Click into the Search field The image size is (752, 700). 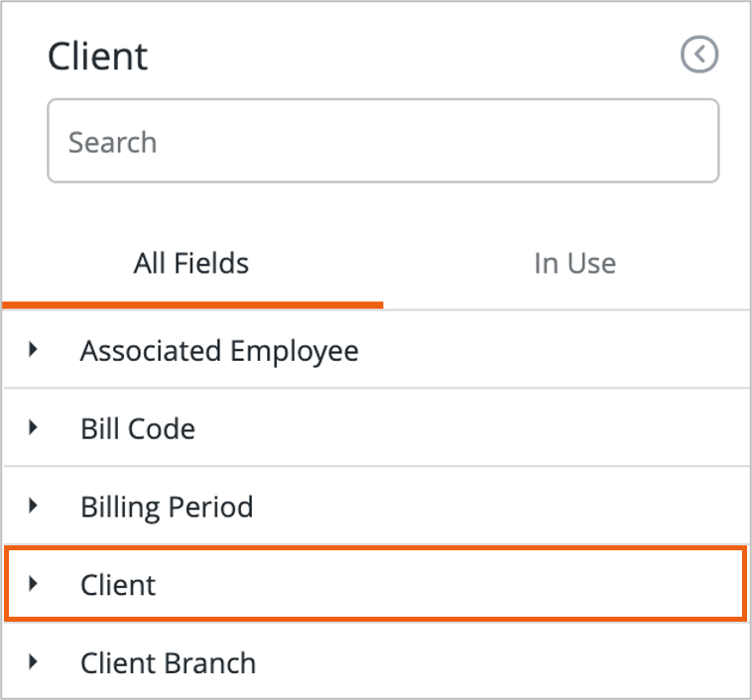click(x=382, y=141)
